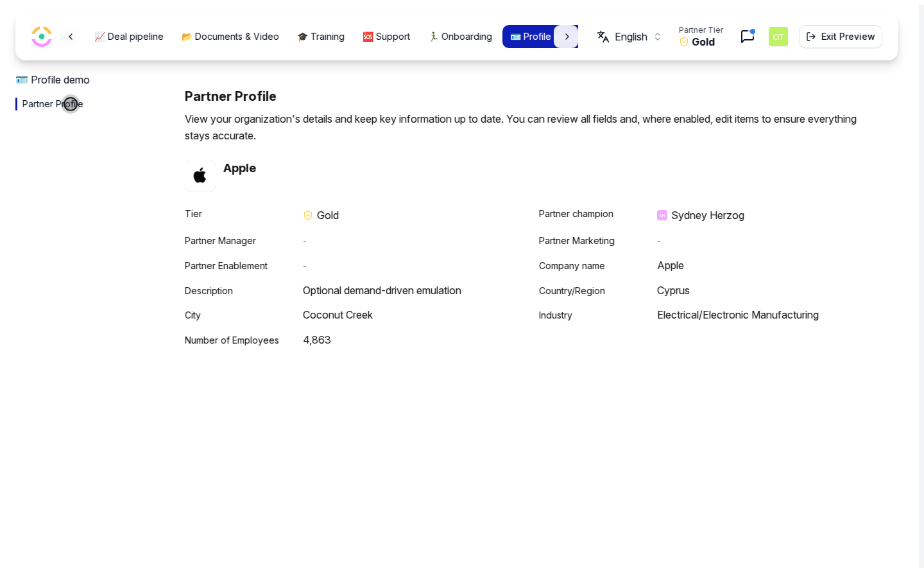Open the OT user avatar menu

click(778, 37)
